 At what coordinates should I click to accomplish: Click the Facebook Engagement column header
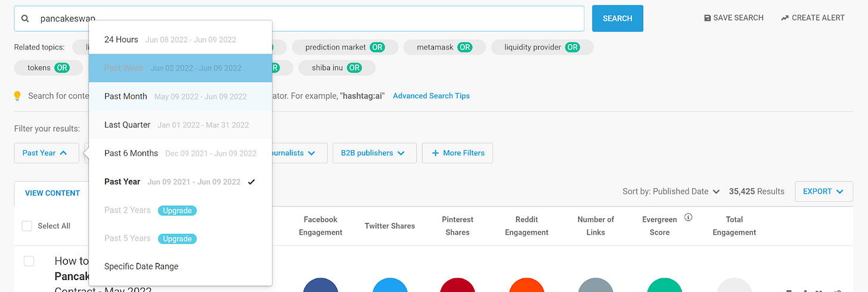(321, 226)
